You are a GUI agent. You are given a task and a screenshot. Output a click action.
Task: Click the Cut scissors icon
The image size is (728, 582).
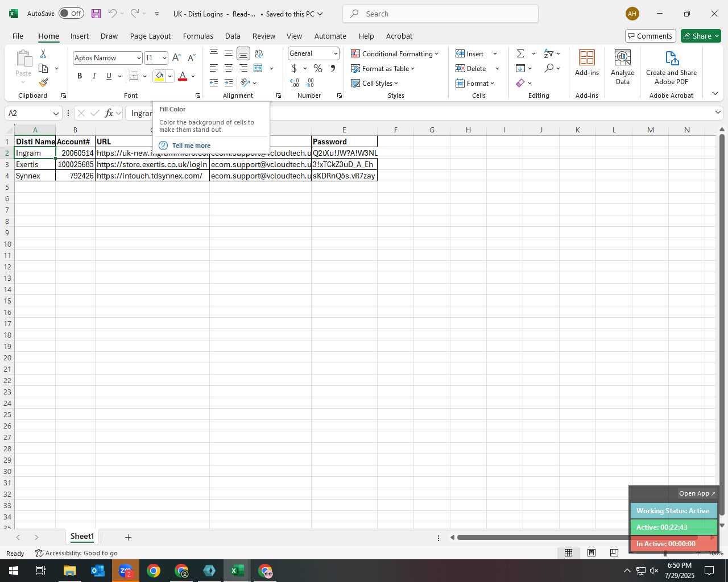pyautogui.click(x=43, y=53)
